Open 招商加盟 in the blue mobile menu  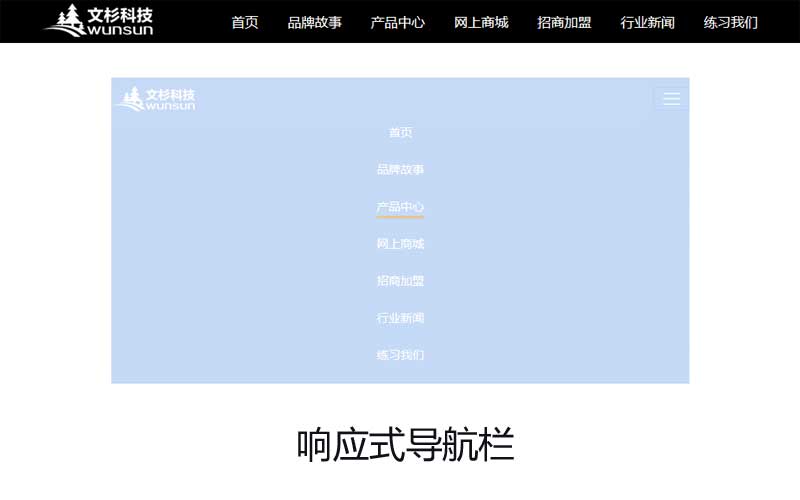[x=401, y=281]
